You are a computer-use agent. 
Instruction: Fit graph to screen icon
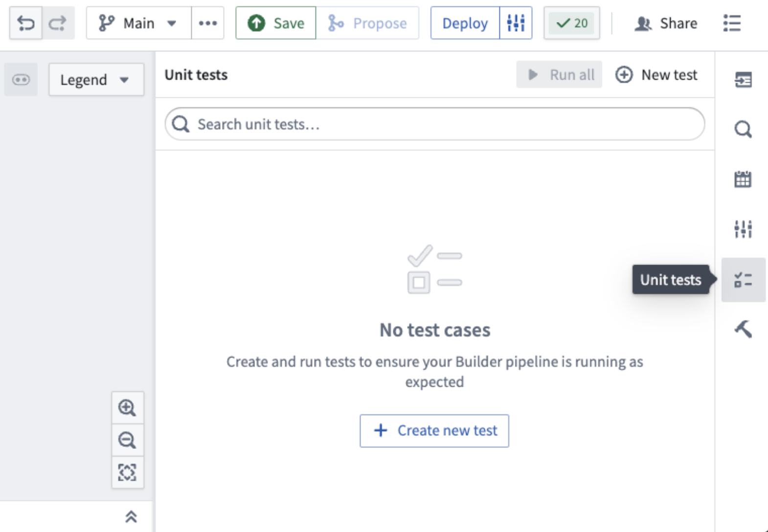128,472
